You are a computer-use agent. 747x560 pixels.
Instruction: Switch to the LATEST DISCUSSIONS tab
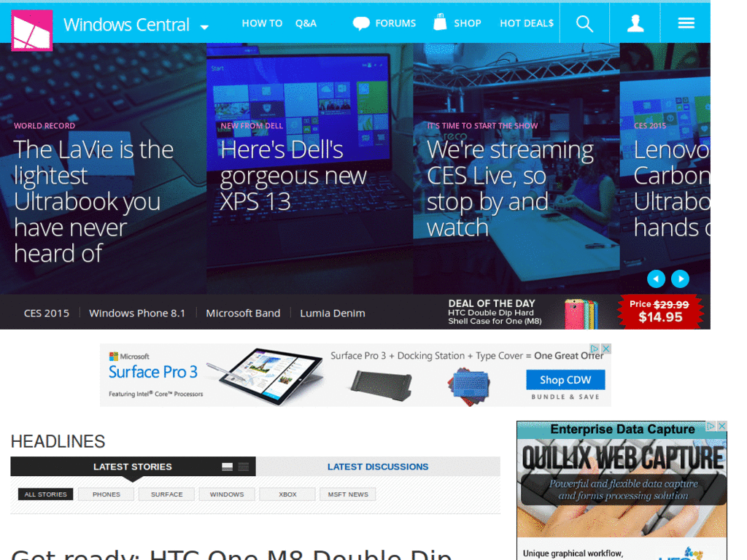tap(378, 467)
